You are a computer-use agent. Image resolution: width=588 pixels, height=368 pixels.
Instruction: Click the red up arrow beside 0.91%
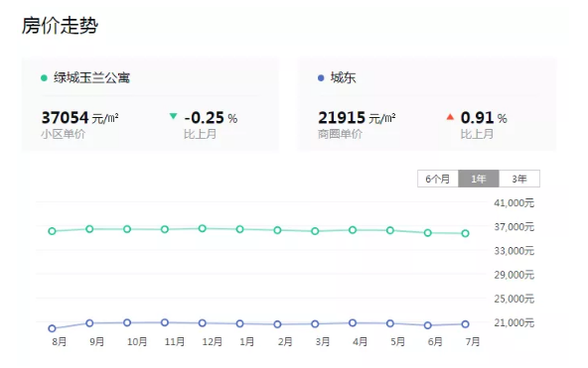450,117
